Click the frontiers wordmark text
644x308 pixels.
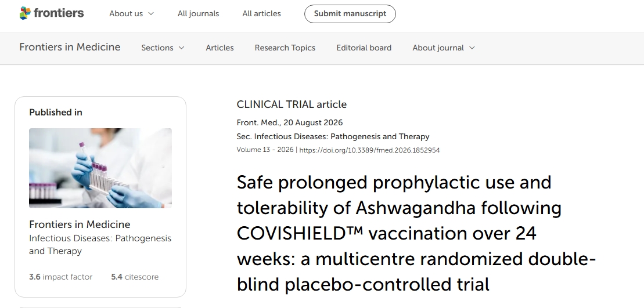59,13
